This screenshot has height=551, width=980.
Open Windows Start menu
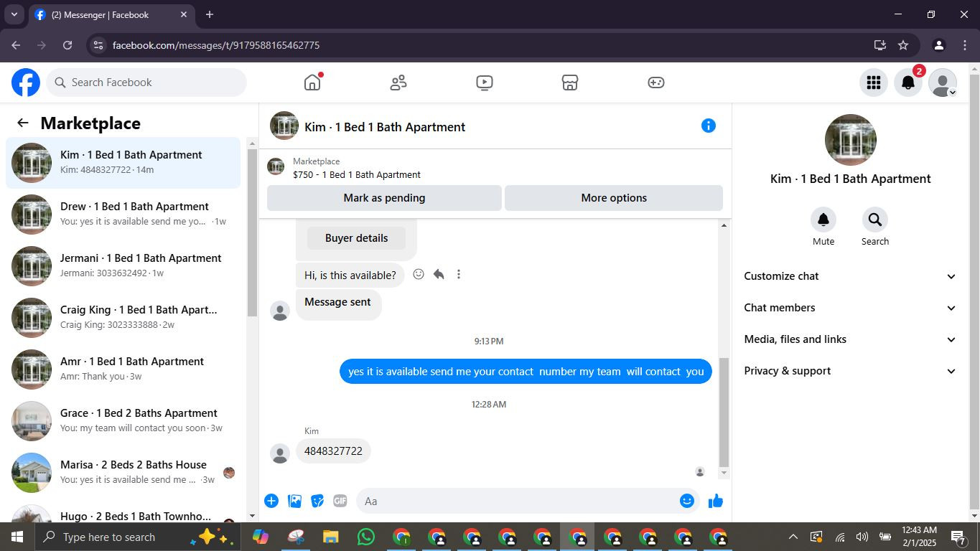click(17, 537)
